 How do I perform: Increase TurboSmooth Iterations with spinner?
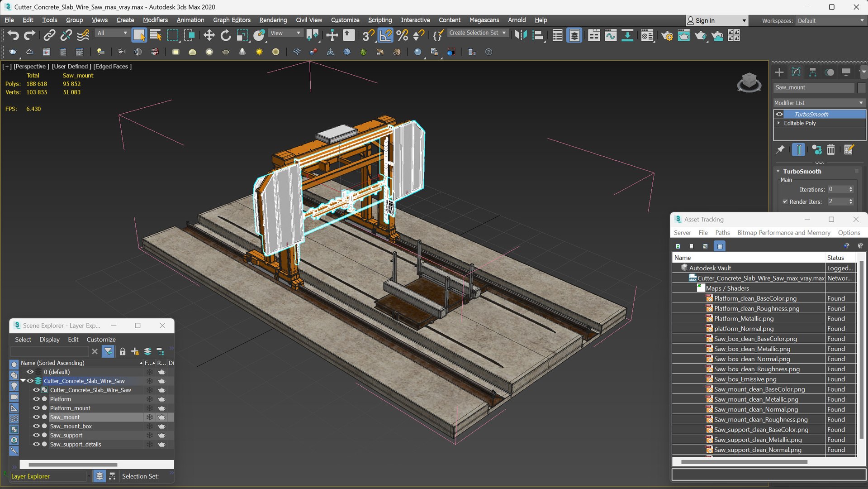tap(851, 187)
